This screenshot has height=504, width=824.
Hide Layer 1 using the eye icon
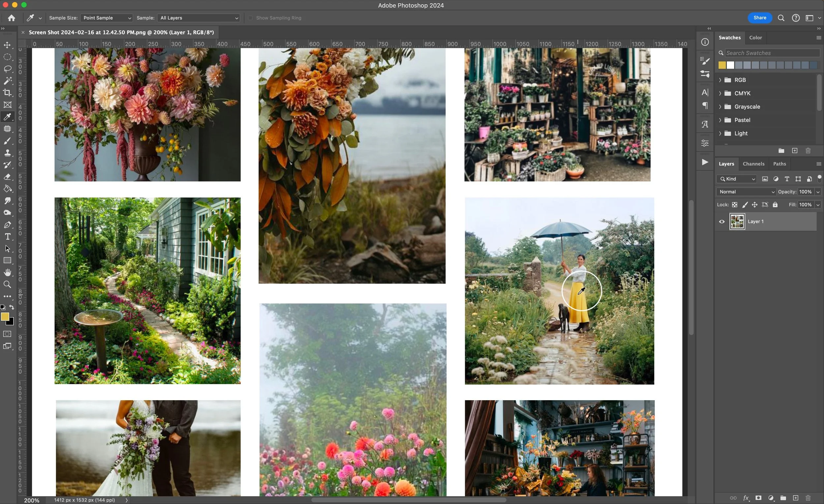722,222
